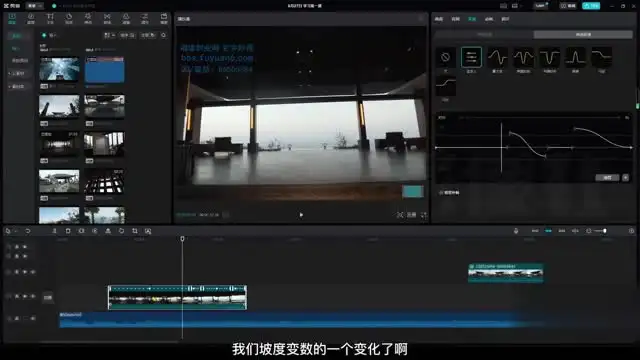The image size is (640, 360).
Task: Click the search magnifier in media panel
Action: (x=164, y=36)
